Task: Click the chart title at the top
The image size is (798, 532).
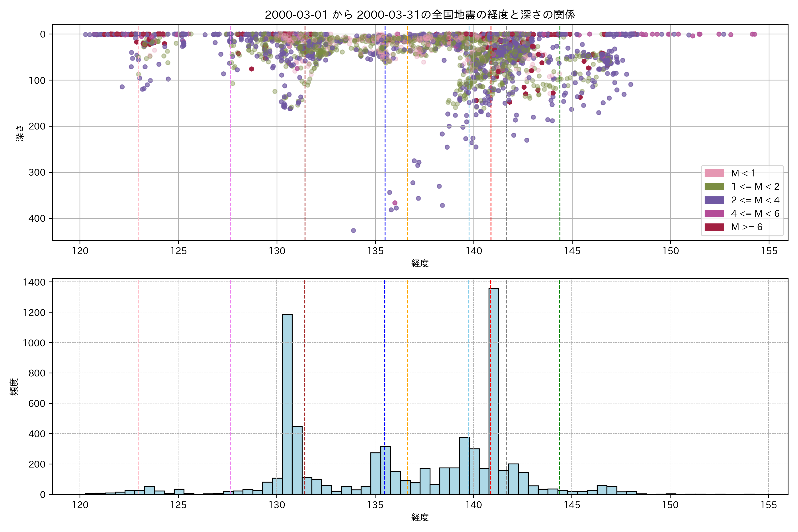Action: pyautogui.click(x=420, y=15)
